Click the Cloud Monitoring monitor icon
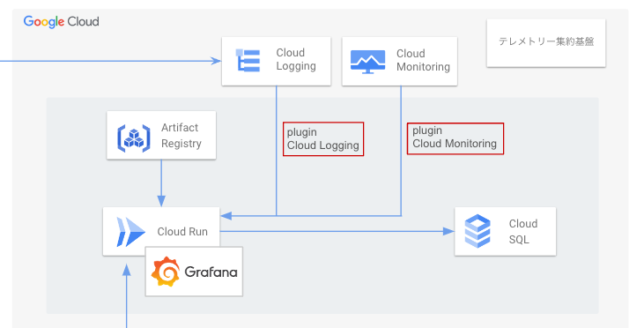Viewport: 644px width, 328px height. tap(367, 62)
